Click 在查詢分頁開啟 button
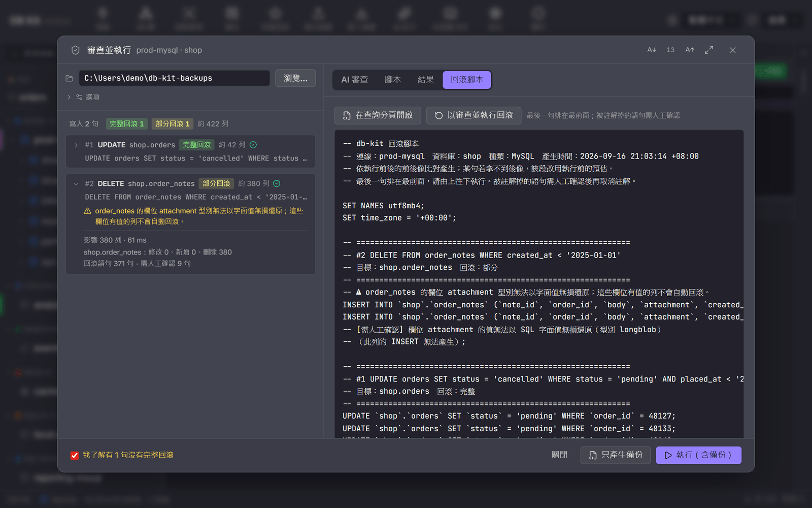Screen dimensions: 812x508 point(378,115)
